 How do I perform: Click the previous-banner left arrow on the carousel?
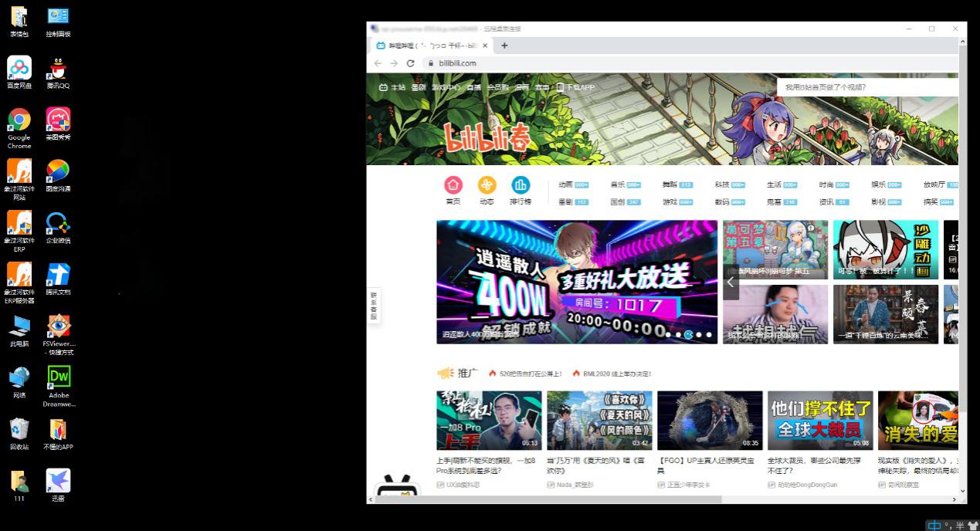[x=730, y=282]
